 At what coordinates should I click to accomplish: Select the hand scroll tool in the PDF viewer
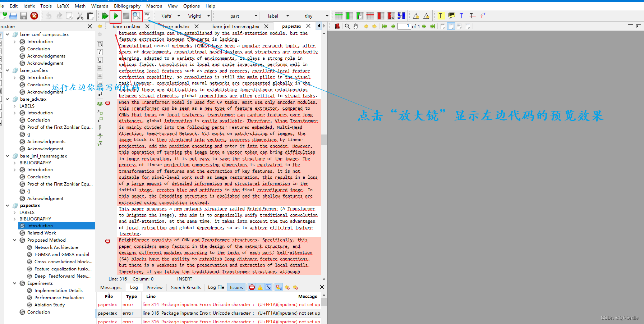click(356, 26)
